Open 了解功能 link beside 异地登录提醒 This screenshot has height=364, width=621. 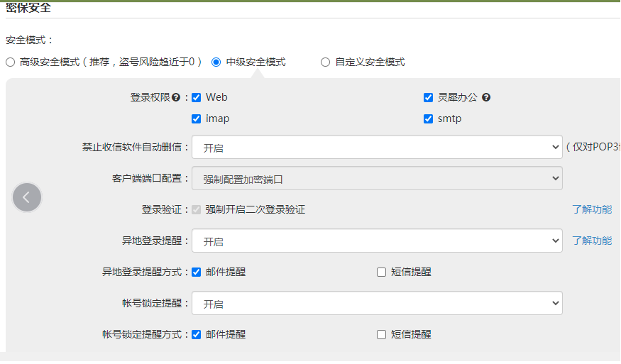pyautogui.click(x=592, y=241)
